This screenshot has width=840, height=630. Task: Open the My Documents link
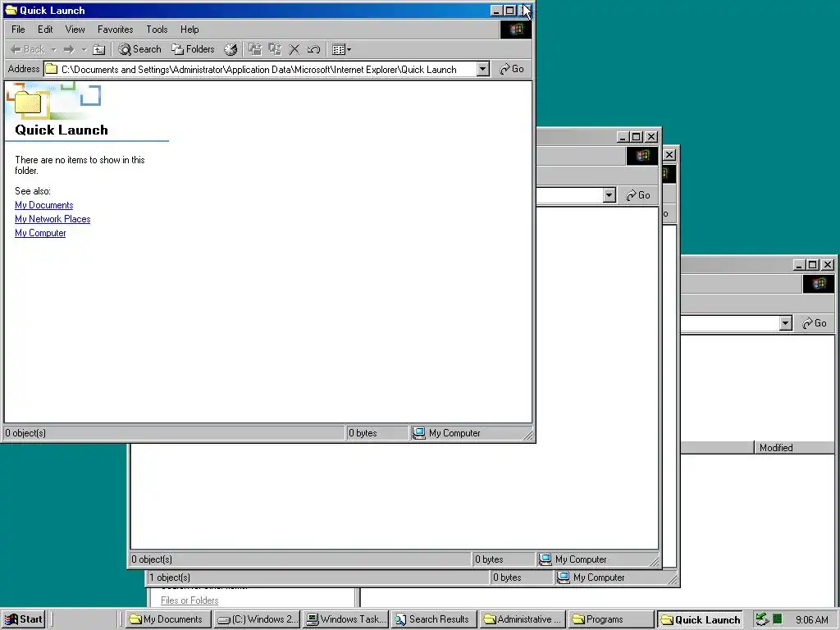[44, 205]
